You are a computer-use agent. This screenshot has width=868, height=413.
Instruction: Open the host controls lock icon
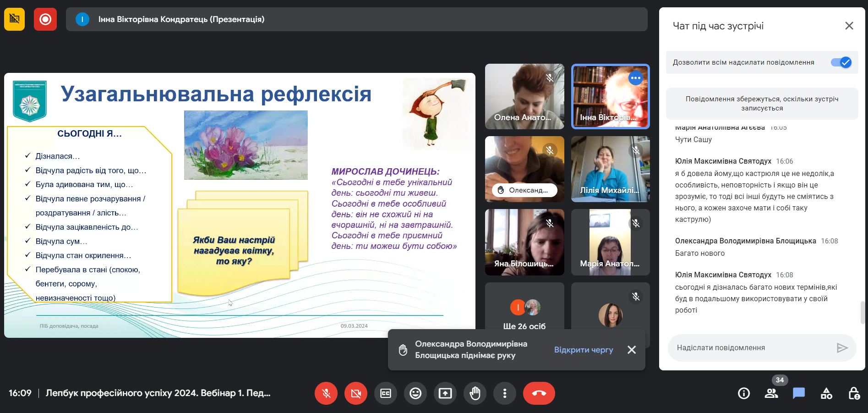pyautogui.click(x=854, y=393)
